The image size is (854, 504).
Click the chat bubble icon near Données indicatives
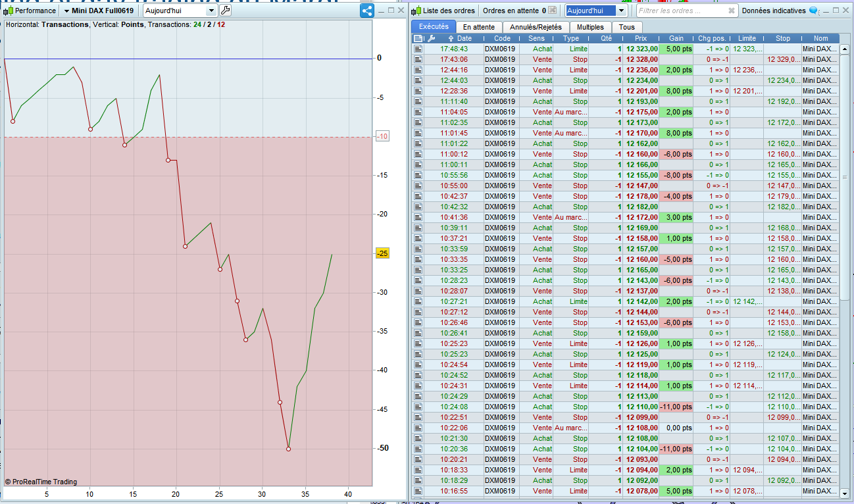(x=813, y=11)
